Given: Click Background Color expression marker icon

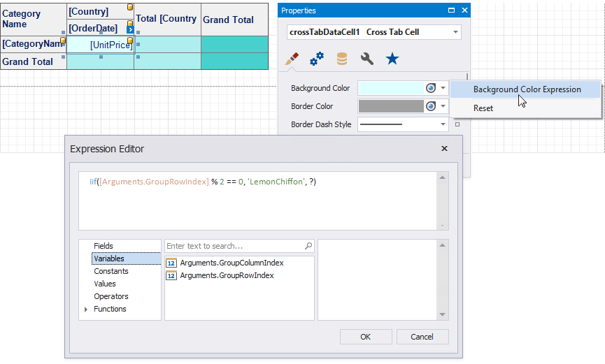Looking at the screenshot, I should [x=431, y=89].
